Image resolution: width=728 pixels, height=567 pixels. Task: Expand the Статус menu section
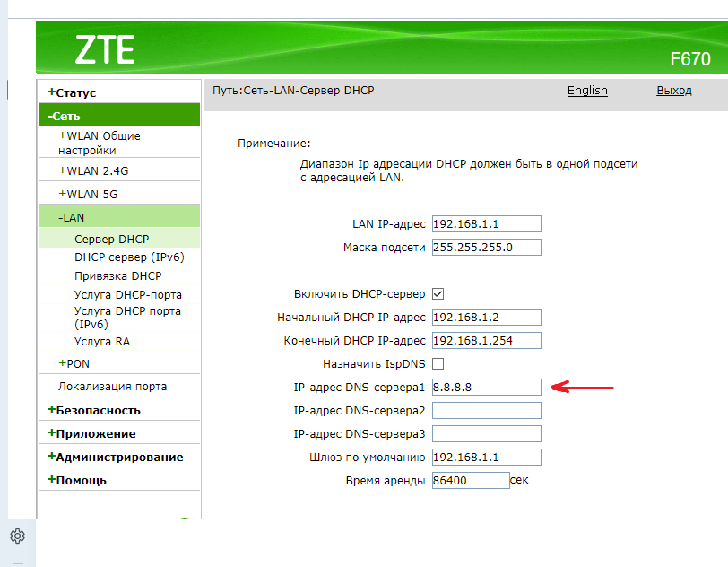72,92
